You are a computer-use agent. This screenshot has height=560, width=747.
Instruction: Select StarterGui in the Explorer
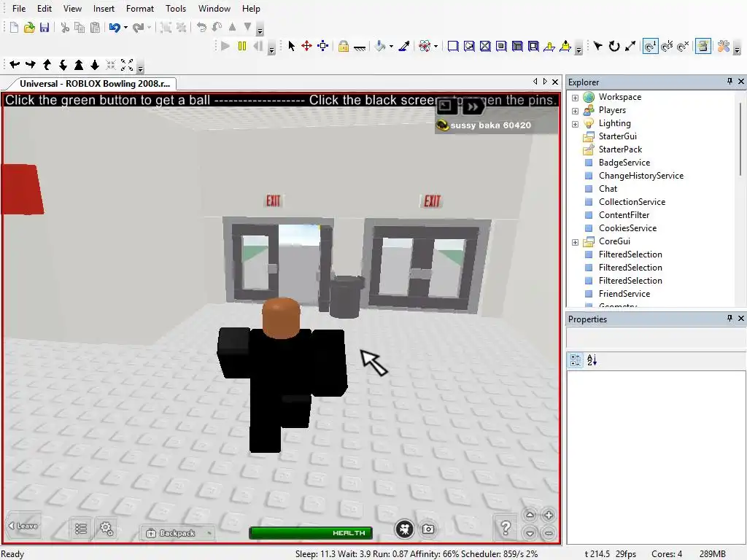pyautogui.click(x=617, y=136)
